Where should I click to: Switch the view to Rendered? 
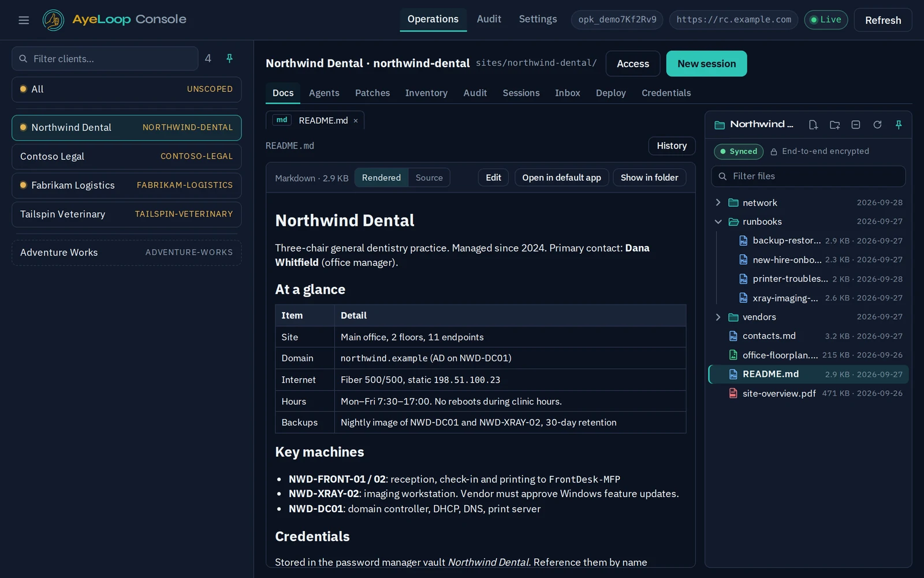(381, 177)
